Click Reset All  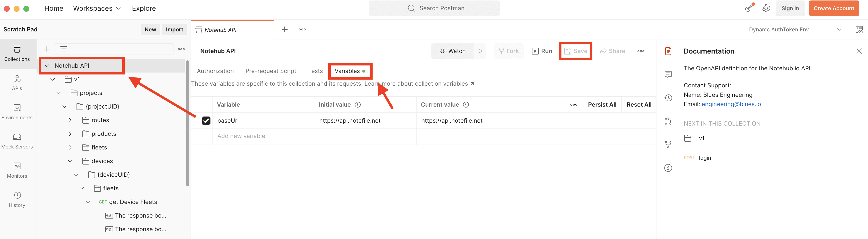click(639, 105)
